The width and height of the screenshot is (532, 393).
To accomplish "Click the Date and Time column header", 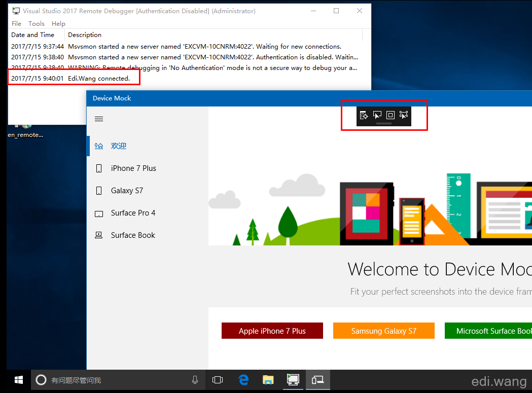I will tap(37, 35).
